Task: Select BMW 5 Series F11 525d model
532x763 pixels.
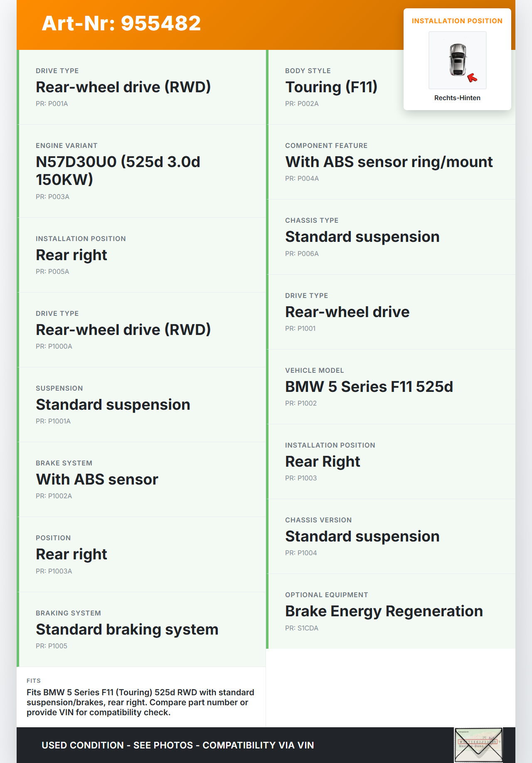Action: [369, 386]
